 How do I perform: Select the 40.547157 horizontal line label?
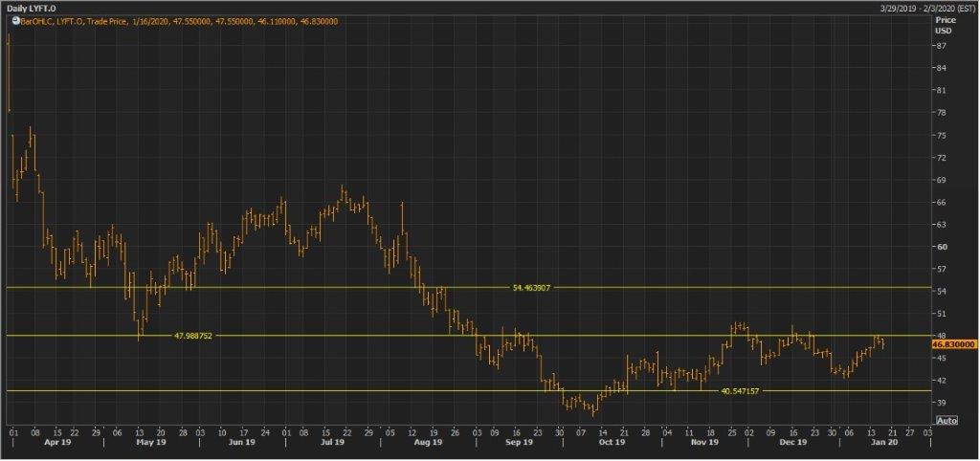coord(740,390)
